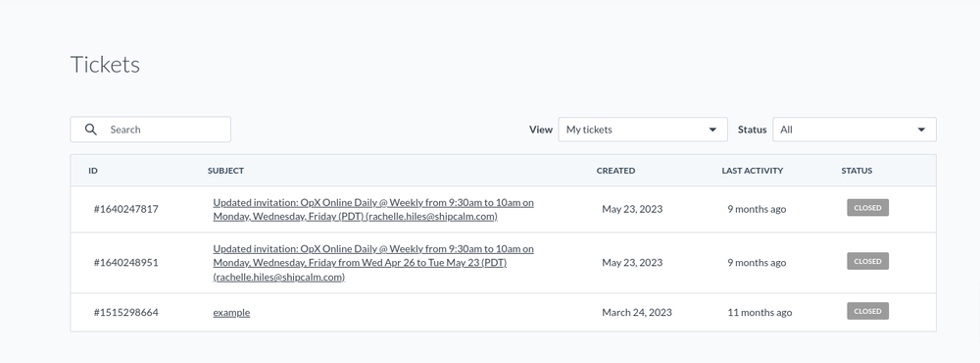Image resolution: width=980 pixels, height=363 pixels.
Task: Open the ticket with Wed Apr 26 subject
Action: [373, 263]
